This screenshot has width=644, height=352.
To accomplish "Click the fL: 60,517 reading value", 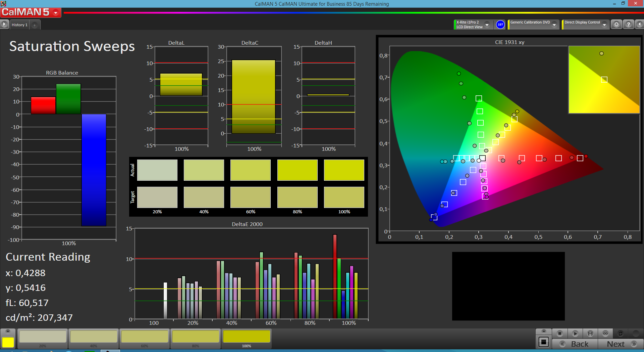I will point(27,303).
